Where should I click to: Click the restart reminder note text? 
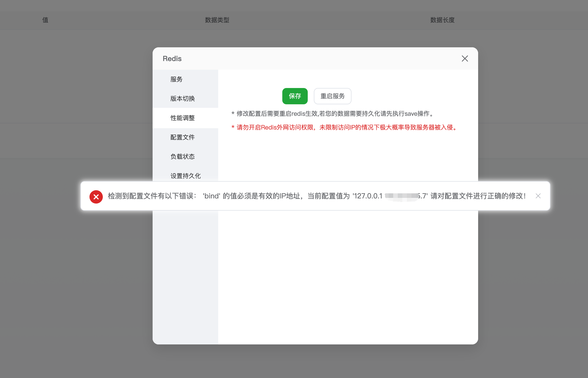click(332, 114)
